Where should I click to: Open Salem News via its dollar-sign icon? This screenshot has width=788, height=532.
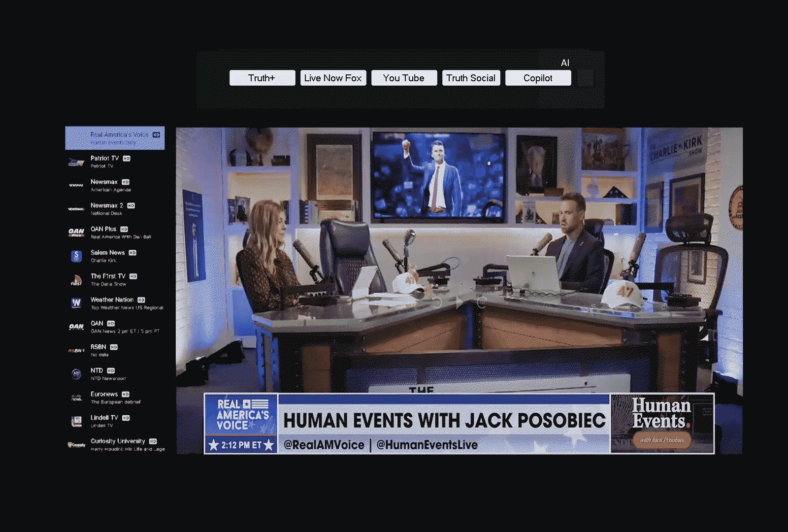(75, 256)
